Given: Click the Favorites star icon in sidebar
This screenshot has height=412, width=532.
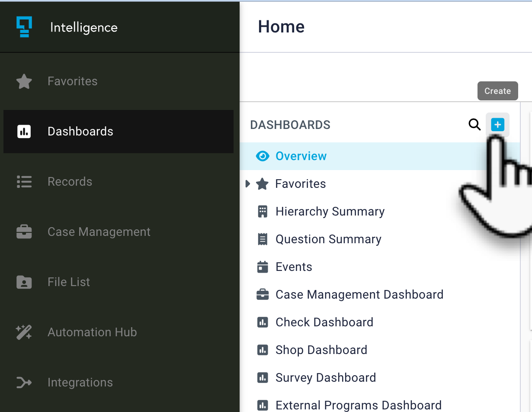Looking at the screenshot, I should (24, 81).
